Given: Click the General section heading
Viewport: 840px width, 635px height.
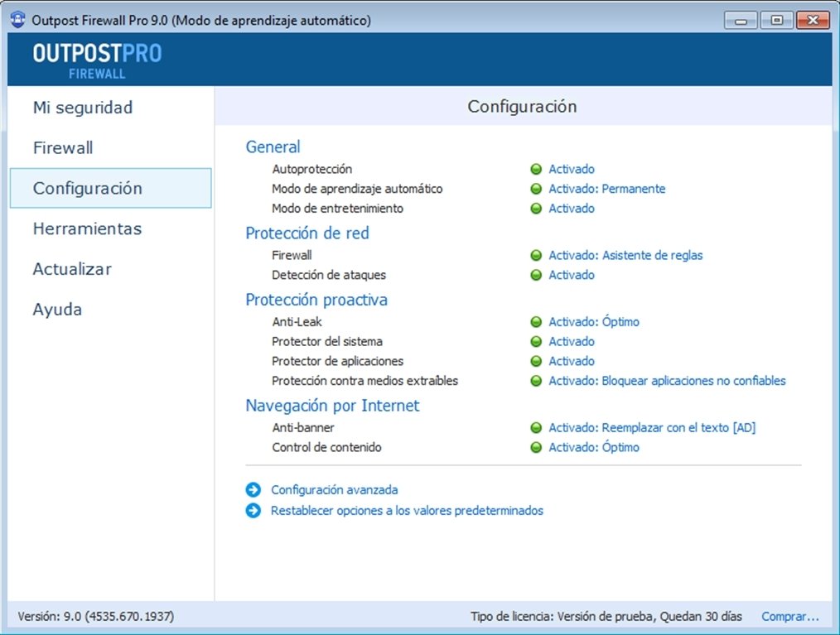Looking at the screenshot, I should (x=273, y=147).
